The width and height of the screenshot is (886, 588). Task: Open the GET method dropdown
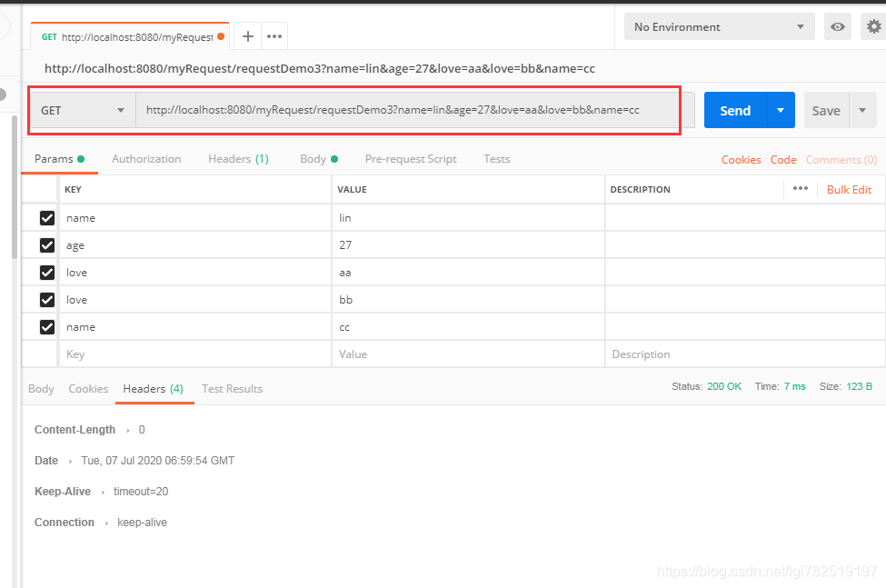click(x=83, y=109)
